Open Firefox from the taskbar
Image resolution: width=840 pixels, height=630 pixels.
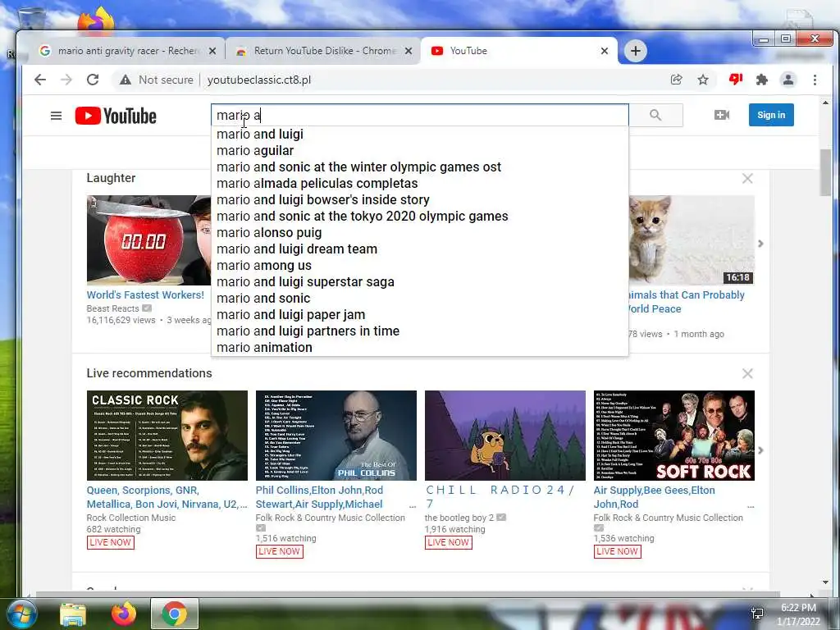[x=124, y=614]
